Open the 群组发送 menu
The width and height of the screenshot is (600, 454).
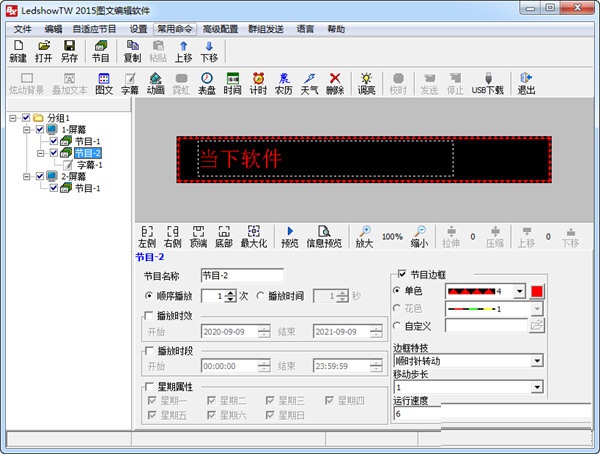pyautogui.click(x=266, y=29)
